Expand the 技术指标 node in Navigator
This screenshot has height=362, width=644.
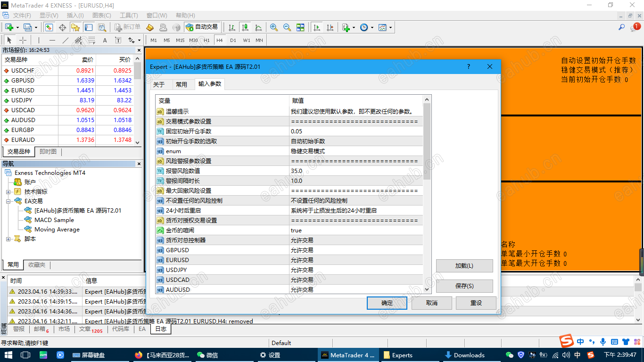(x=8, y=192)
